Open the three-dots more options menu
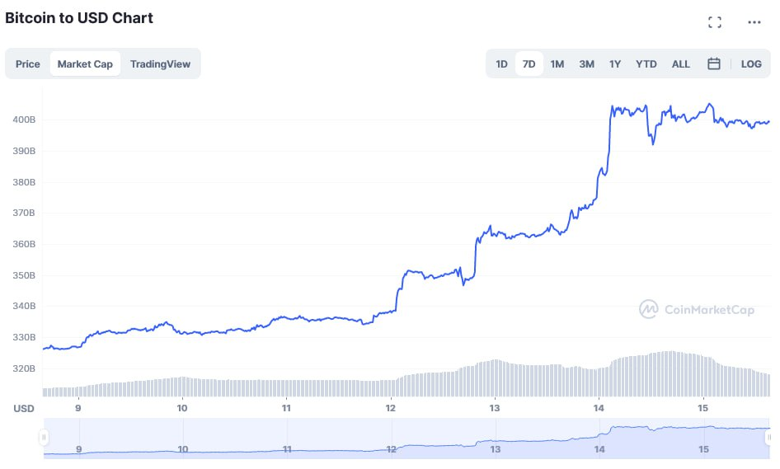The image size is (780, 469). [x=754, y=22]
